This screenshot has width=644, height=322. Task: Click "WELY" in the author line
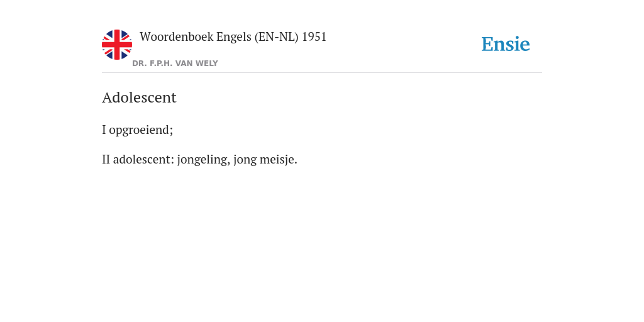click(x=207, y=64)
